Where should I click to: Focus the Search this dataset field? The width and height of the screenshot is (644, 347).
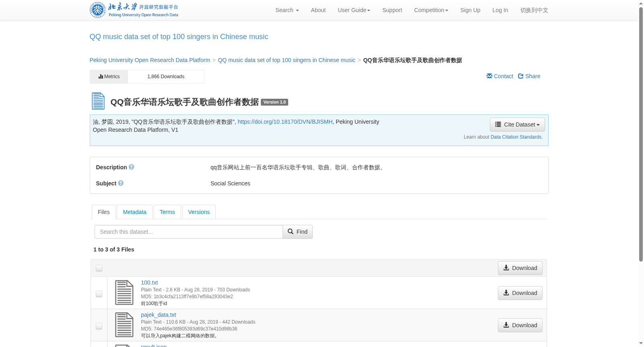[x=188, y=232]
